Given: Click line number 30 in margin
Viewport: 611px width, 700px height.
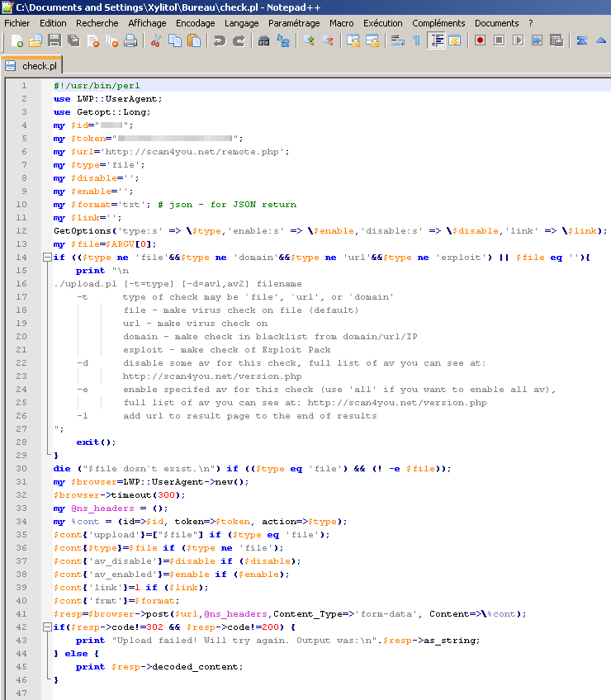Looking at the screenshot, I should pyautogui.click(x=21, y=468).
